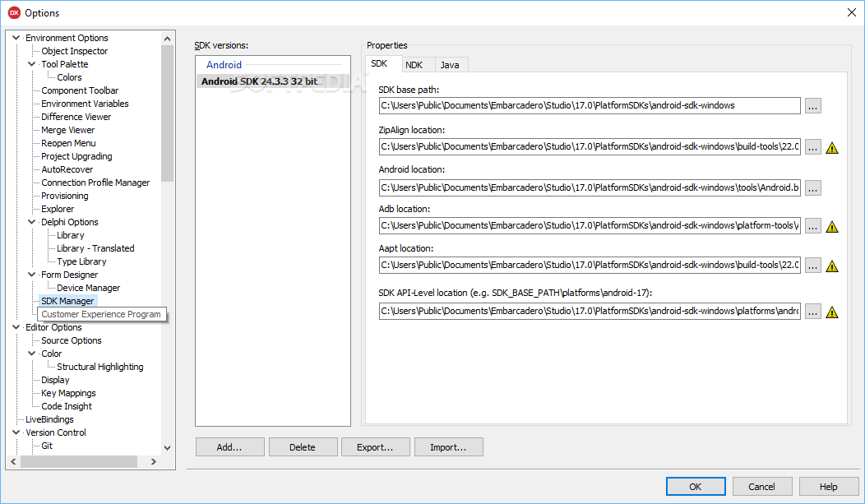This screenshot has width=865, height=504.
Task: Open Key Mappings page
Action: click(x=68, y=393)
